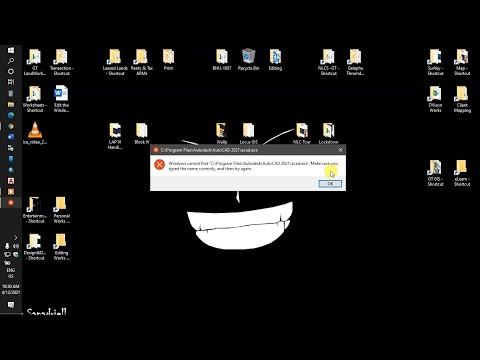Screen dimensions: 480x360
Task: Open the Action Center notifications
Action: (11, 305)
